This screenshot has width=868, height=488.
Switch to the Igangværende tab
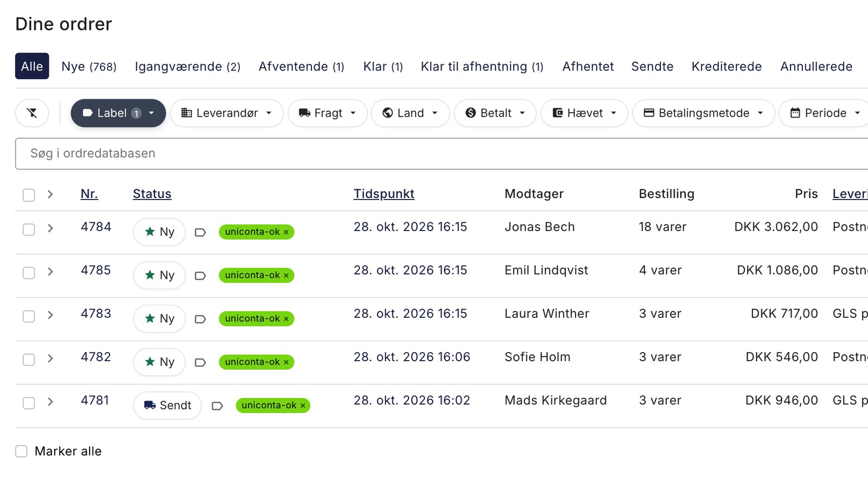(x=188, y=66)
